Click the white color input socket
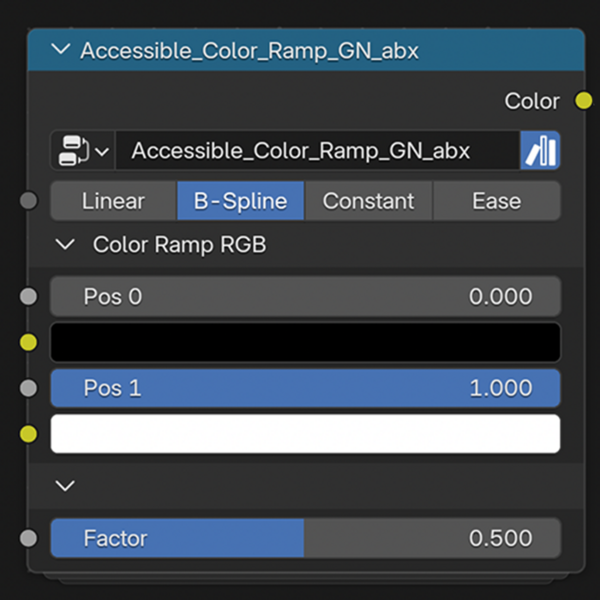Viewport: 600px width, 600px height. (29, 434)
